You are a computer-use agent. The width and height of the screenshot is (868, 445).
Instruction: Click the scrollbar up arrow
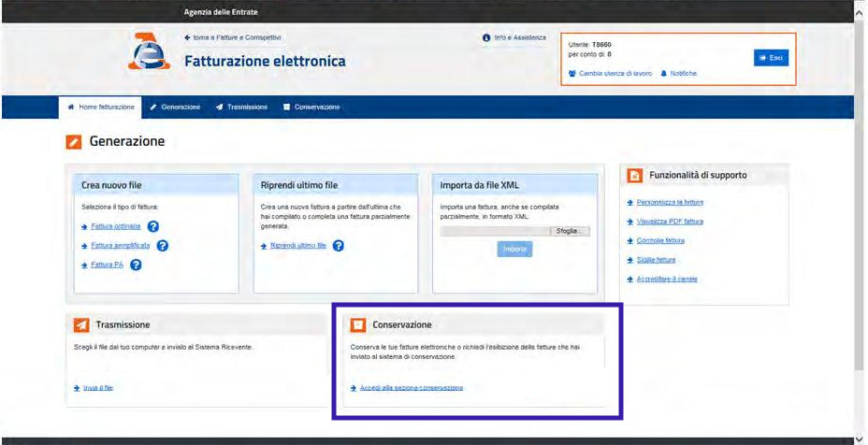pos(860,14)
